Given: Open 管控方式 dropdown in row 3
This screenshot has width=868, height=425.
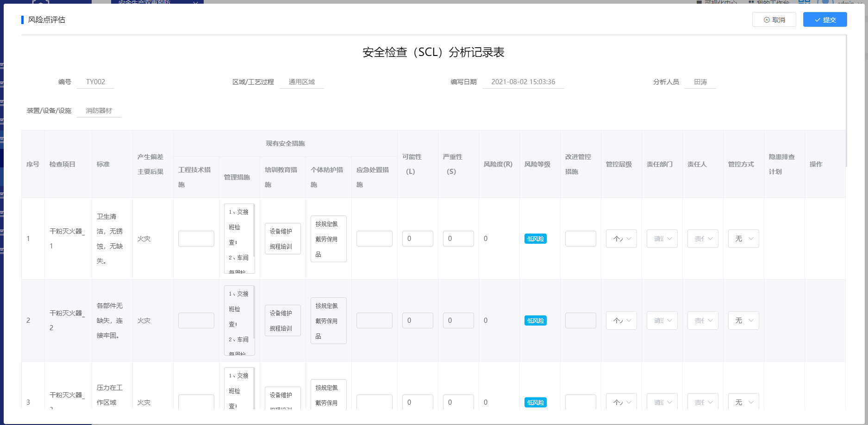Looking at the screenshot, I should [743, 402].
